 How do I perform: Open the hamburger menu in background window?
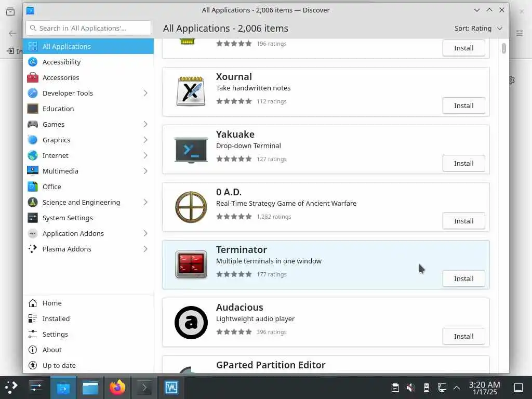click(x=520, y=33)
